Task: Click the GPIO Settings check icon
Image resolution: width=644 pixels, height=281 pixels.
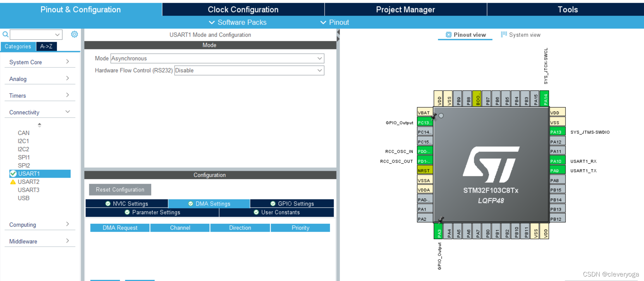Action: 273,203
